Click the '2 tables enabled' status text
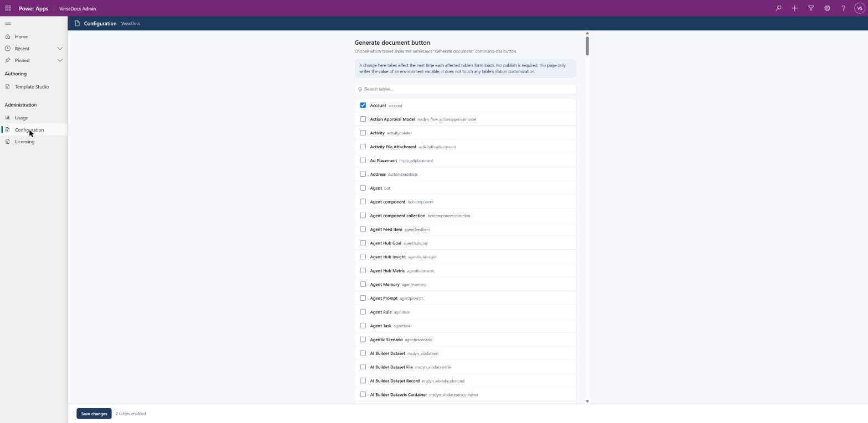The height and width of the screenshot is (423, 868). [x=131, y=414]
